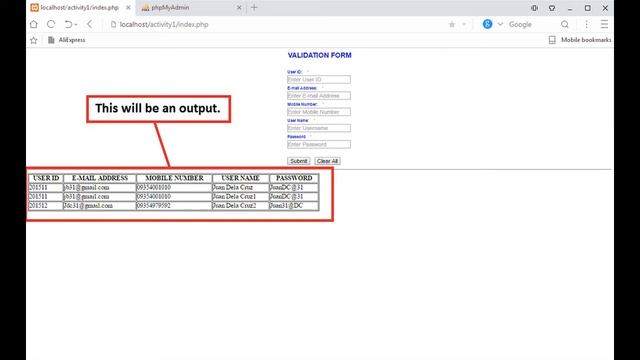Click the USER NAME column header
The image size is (640, 360).
240,178
